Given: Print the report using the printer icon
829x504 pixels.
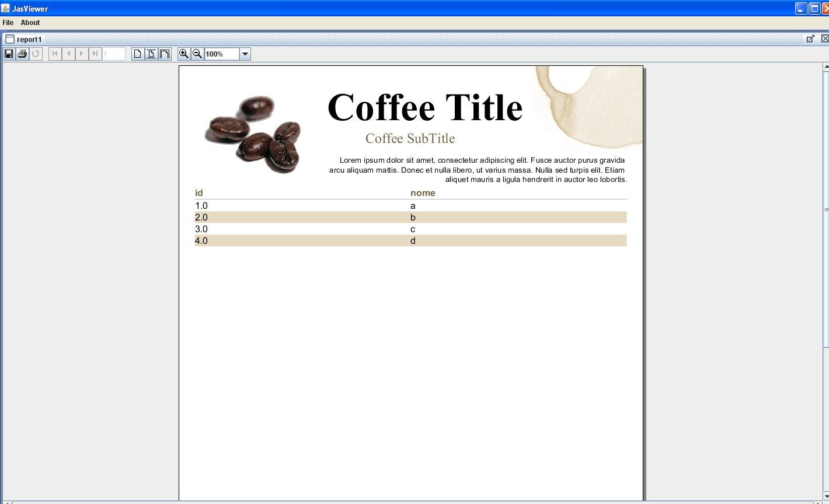Looking at the screenshot, I should 22,54.
